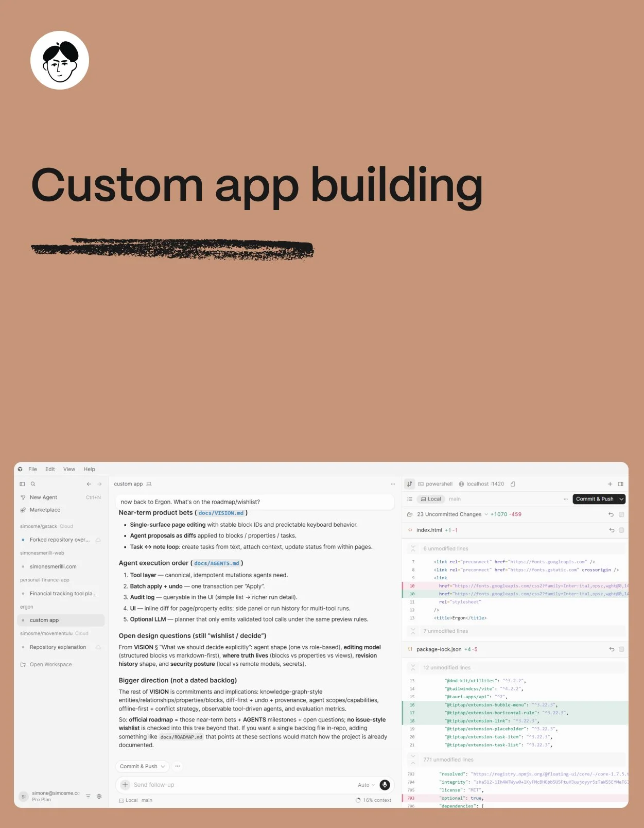Click the SI account avatar
644x828 pixels.
pos(23,796)
